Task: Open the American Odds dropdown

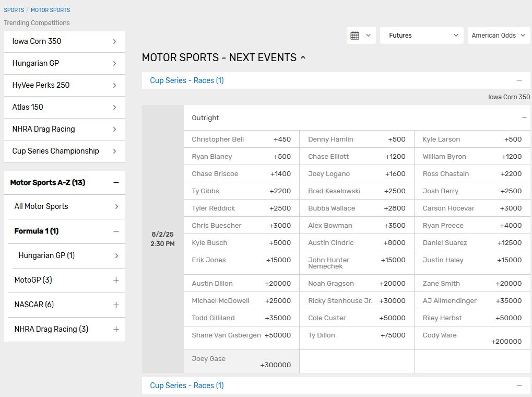Action: pos(499,36)
